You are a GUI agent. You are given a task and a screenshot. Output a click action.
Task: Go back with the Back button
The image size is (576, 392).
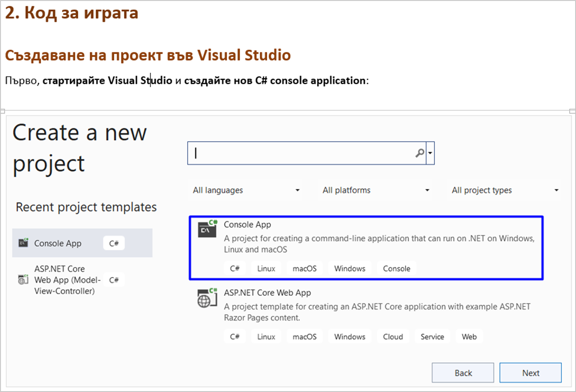(463, 373)
